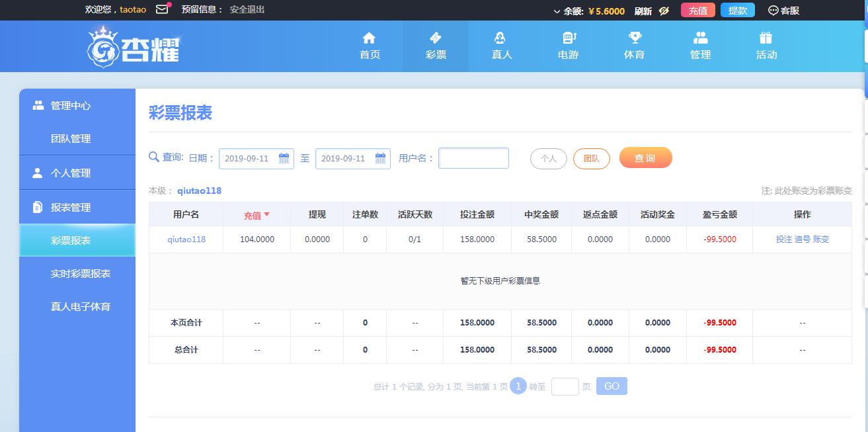Click the qiutao118 username link in table
868x432 pixels.
(x=186, y=239)
